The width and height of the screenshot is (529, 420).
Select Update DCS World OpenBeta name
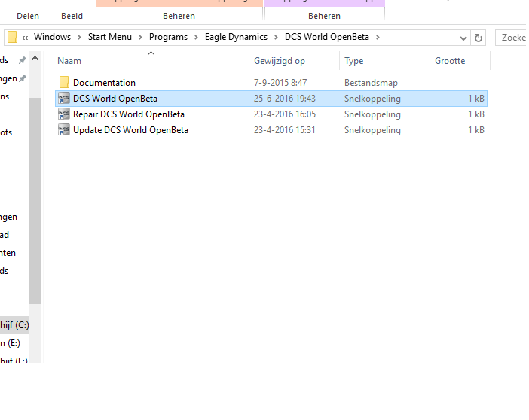[x=130, y=130]
